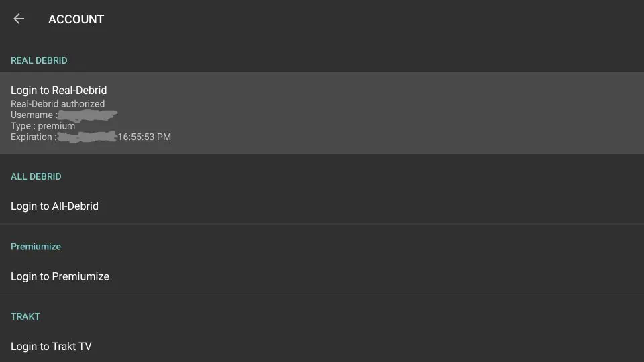Click empty area of All-Debrid row
Viewport: 644px width, 362px height.
pos(402,206)
